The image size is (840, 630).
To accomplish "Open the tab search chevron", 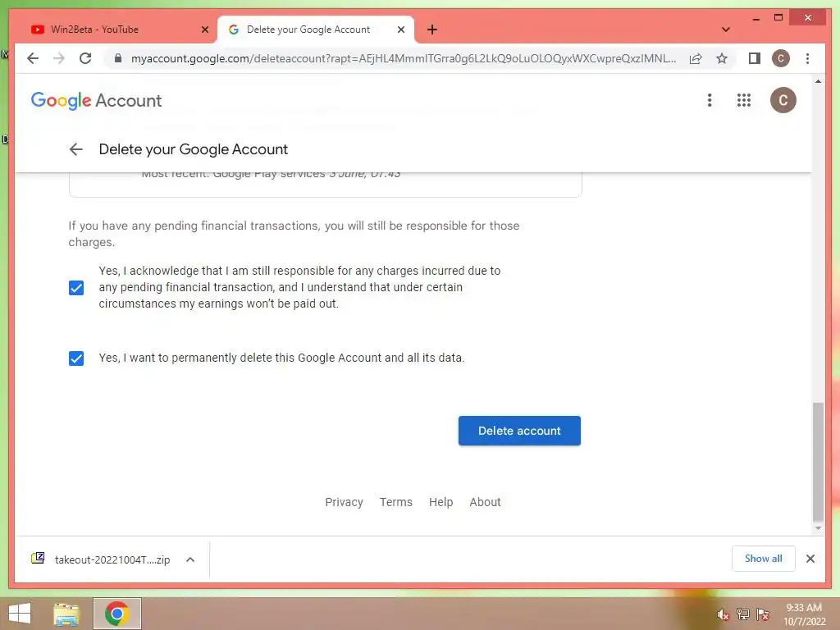I will pos(726,30).
